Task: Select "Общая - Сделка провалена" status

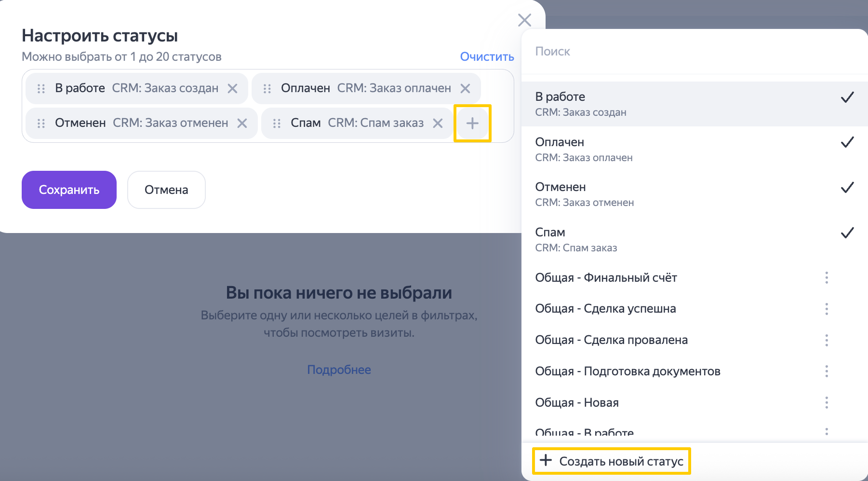Action: 611,340
